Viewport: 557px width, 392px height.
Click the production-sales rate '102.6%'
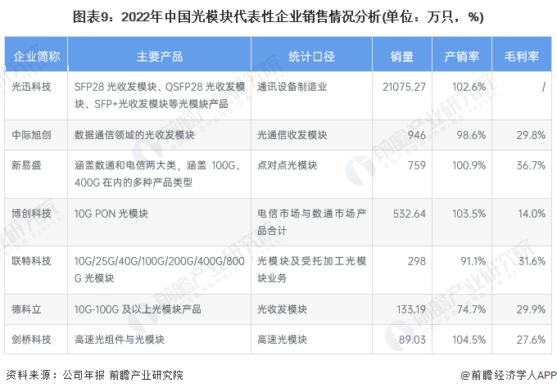469,87
